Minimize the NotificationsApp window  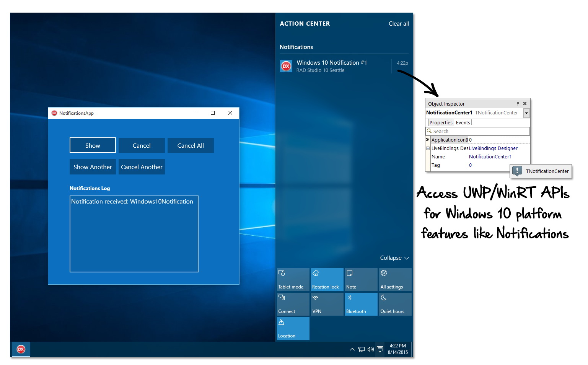click(x=195, y=113)
